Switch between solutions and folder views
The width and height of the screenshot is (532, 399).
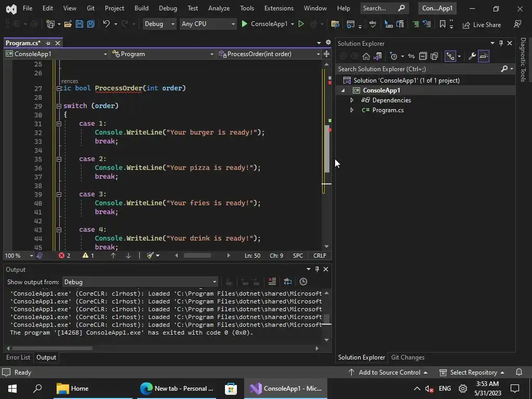point(377,56)
